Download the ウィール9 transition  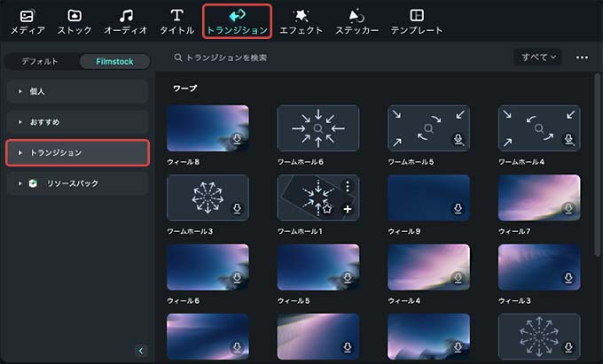(x=458, y=208)
